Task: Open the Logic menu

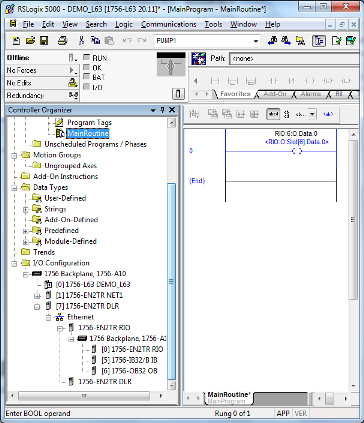Action: click(x=124, y=24)
